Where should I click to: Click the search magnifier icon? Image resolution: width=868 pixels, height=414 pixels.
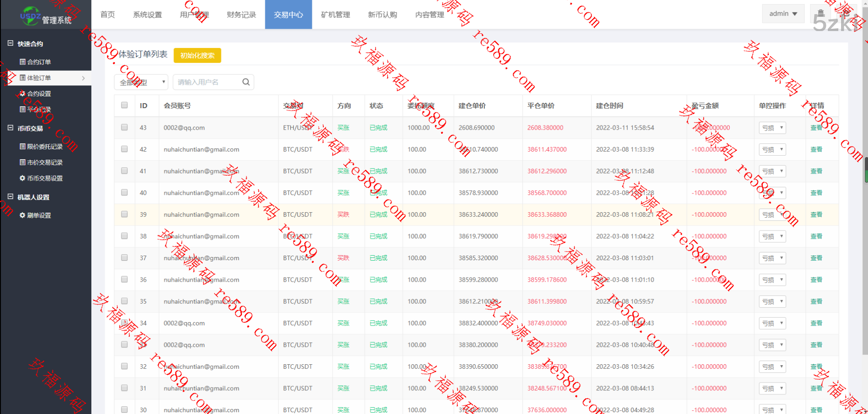[246, 82]
